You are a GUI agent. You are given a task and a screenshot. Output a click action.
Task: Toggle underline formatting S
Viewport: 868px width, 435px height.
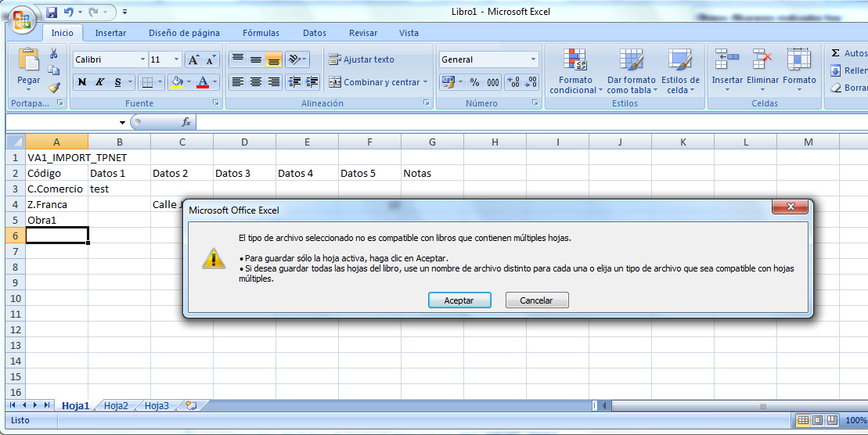(x=117, y=82)
